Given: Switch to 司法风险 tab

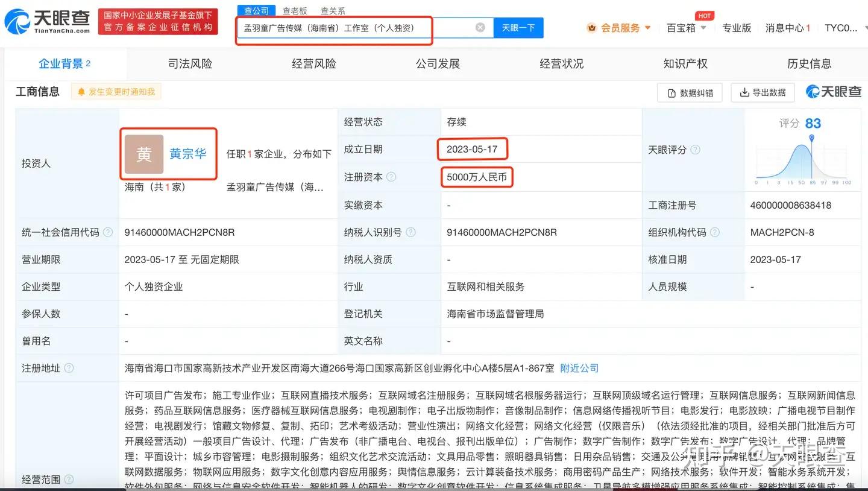Looking at the screenshot, I should 190,63.
